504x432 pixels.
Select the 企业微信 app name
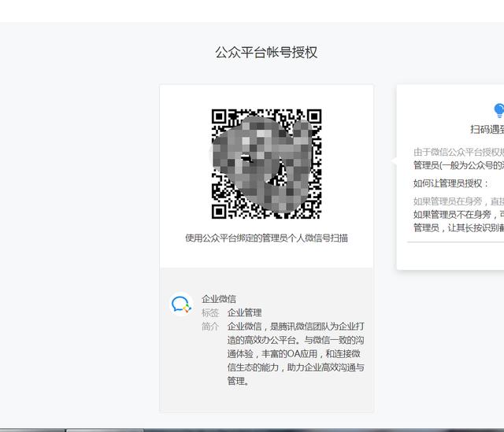tap(219, 299)
